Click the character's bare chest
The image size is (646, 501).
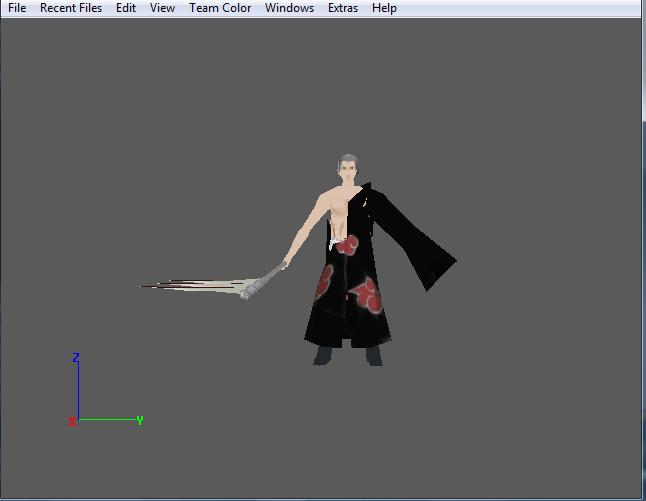coord(335,212)
